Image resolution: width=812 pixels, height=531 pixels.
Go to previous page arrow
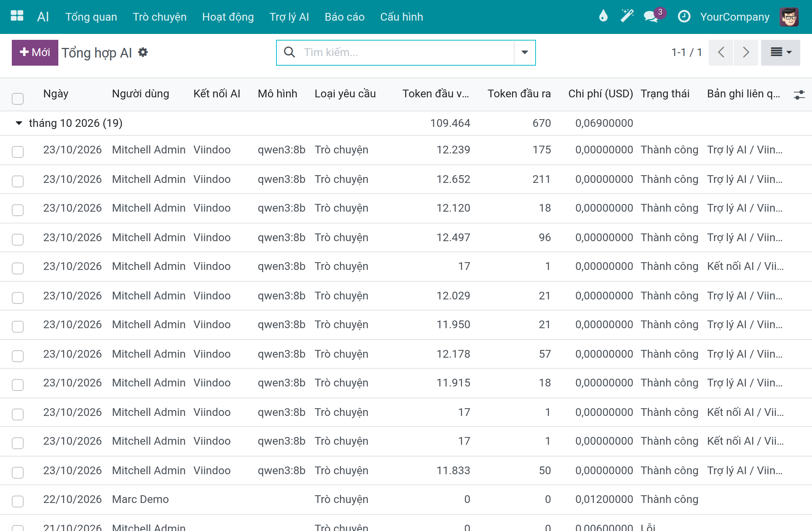(x=721, y=52)
